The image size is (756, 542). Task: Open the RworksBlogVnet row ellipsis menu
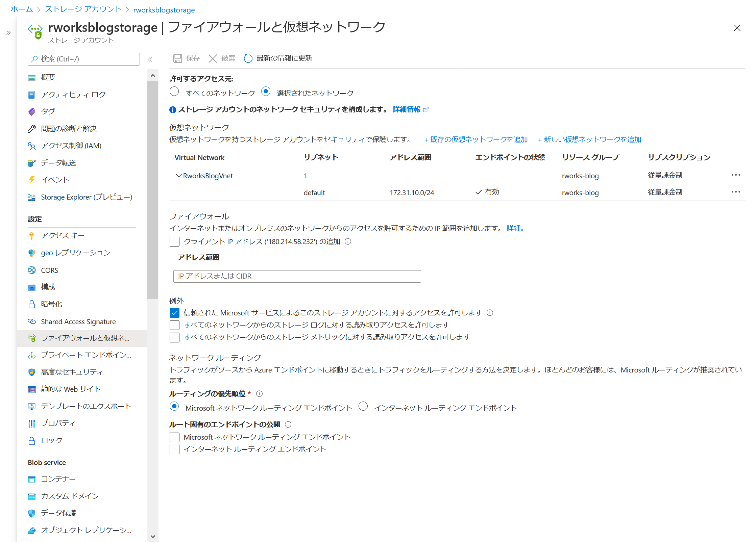[x=736, y=175]
